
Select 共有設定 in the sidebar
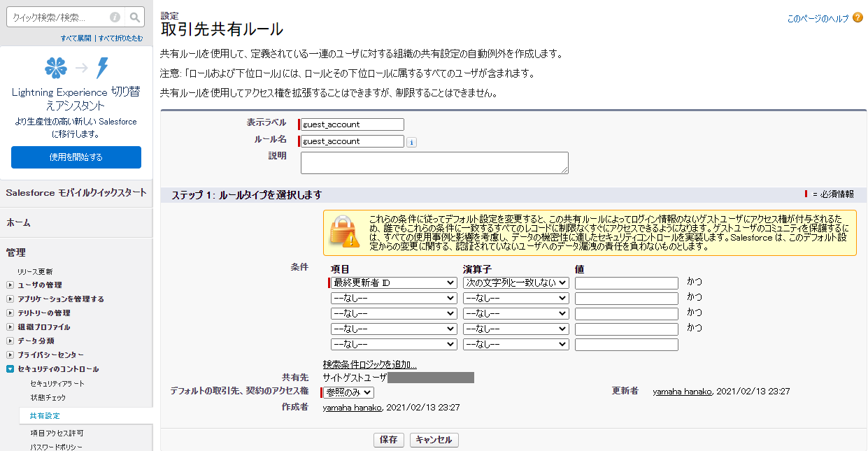(x=45, y=416)
